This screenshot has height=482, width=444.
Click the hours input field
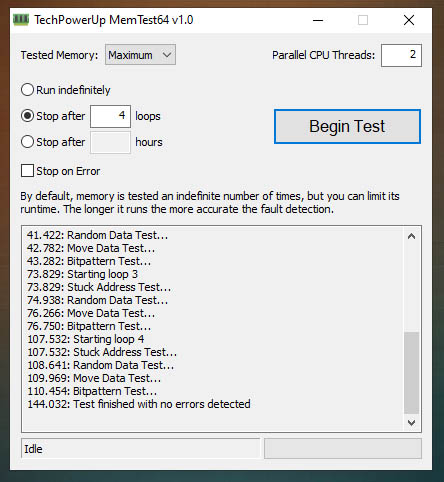pyautogui.click(x=110, y=142)
